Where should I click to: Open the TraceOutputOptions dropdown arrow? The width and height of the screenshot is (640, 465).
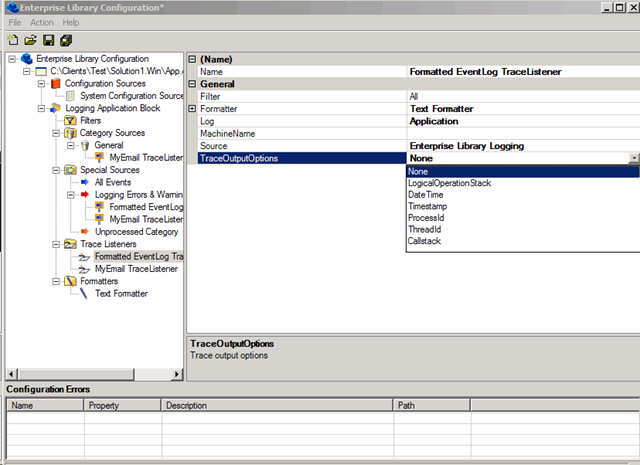tap(634, 158)
